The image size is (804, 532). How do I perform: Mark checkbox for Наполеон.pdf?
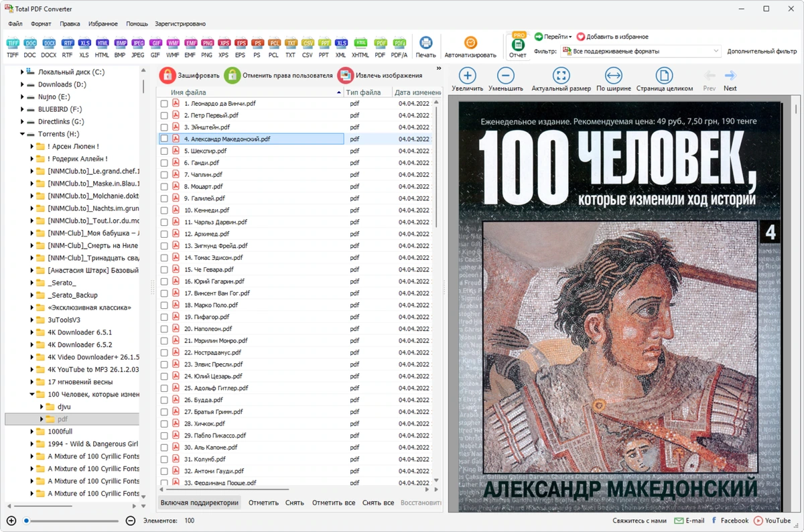(164, 329)
